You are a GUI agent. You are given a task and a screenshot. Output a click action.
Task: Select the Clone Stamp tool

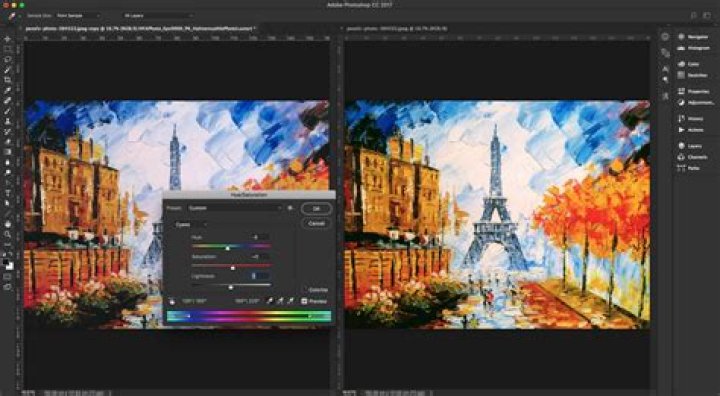pyautogui.click(x=7, y=121)
